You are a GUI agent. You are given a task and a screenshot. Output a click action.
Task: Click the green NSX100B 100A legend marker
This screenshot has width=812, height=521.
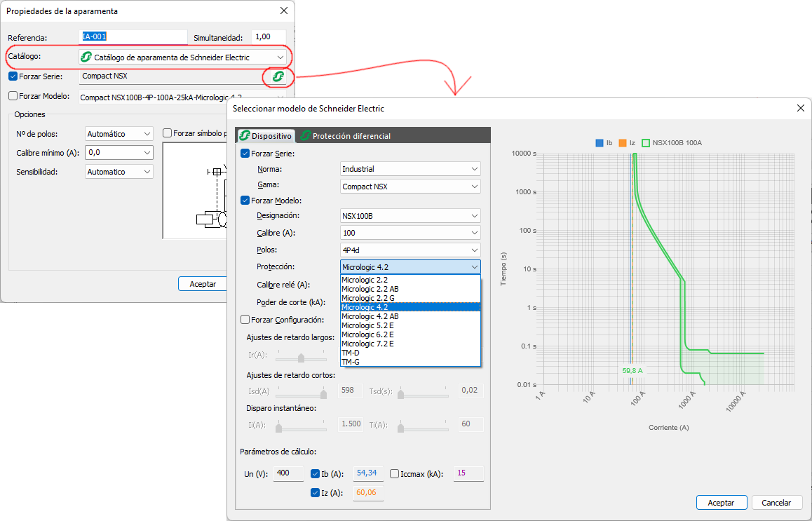[646, 143]
